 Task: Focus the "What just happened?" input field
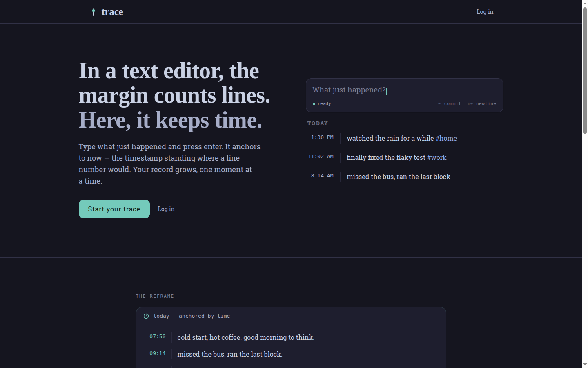tap(404, 90)
